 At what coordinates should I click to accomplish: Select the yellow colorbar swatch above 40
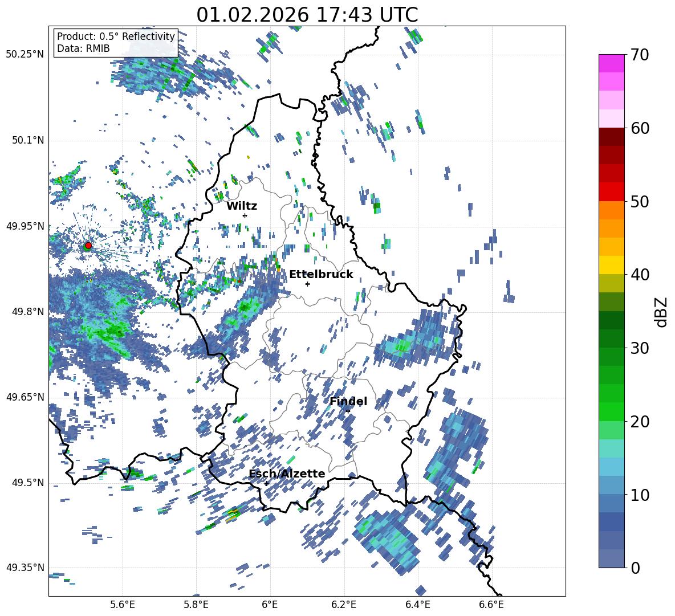coord(612,265)
